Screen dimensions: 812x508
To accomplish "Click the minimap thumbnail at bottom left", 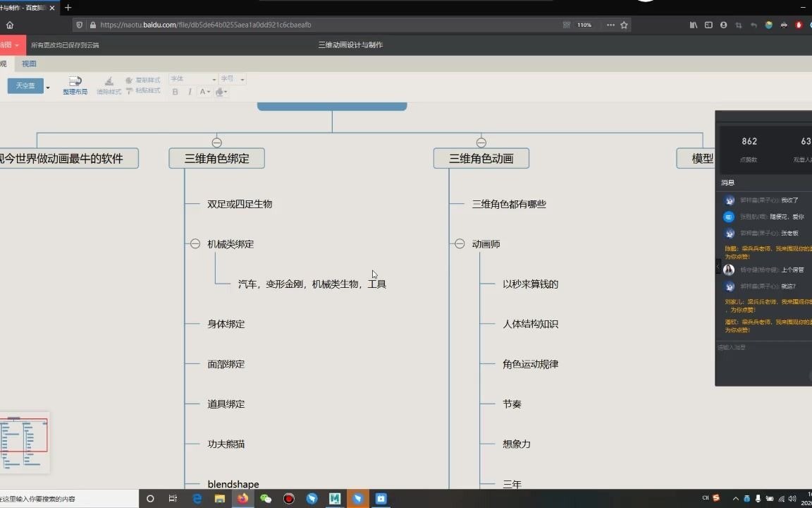I will point(25,442).
